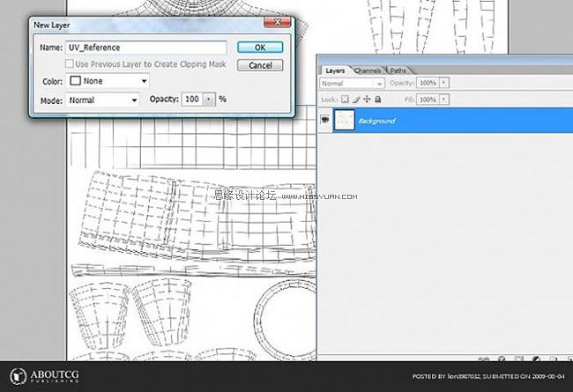This screenshot has width=573, height=392.
Task: Click the lock image pixels brush icon
Action: (x=355, y=100)
